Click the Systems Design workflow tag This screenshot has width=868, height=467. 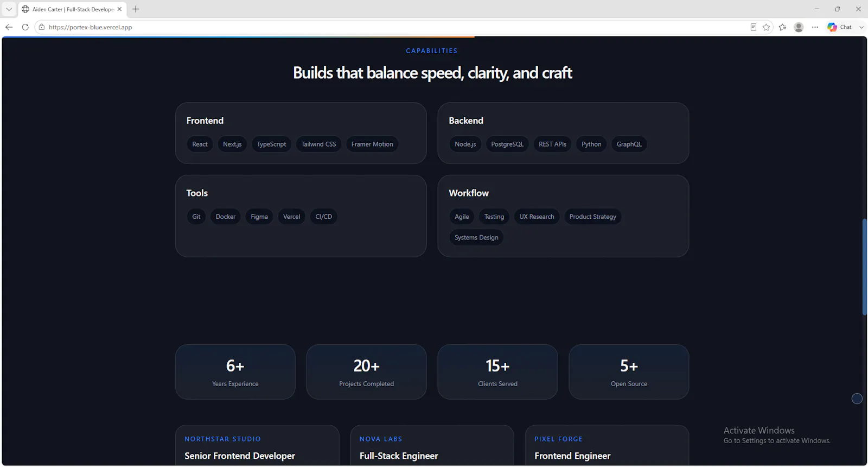(x=476, y=237)
